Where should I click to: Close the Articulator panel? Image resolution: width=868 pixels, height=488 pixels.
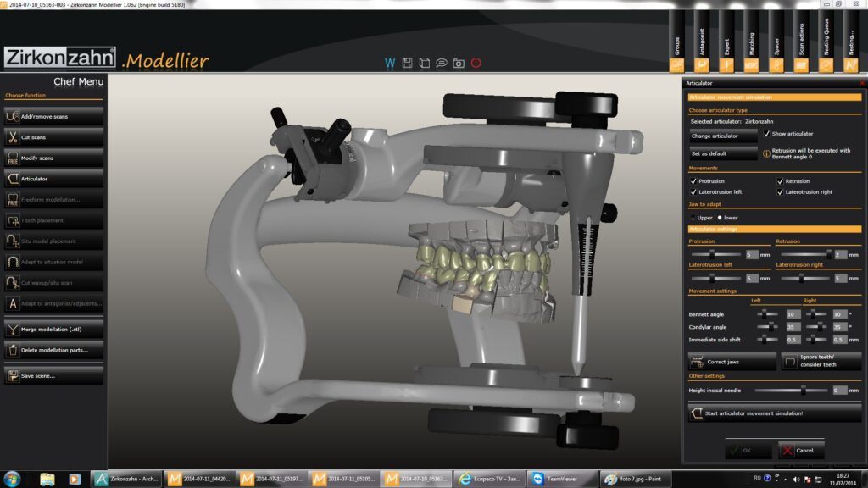click(x=861, y=83)
